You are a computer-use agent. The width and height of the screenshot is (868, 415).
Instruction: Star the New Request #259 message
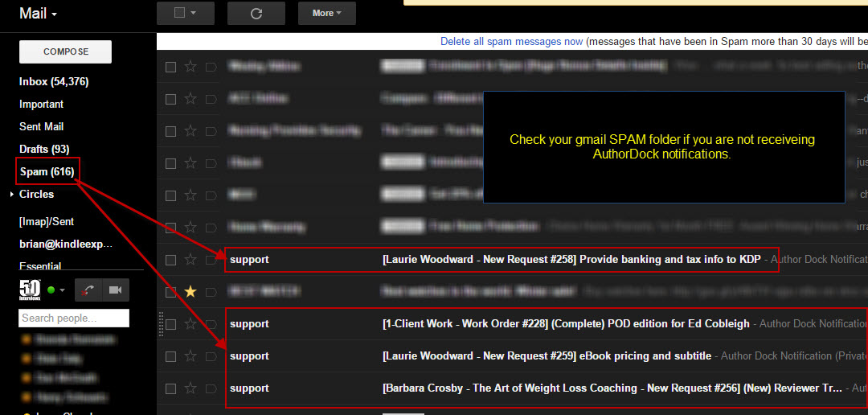(190, 355)
